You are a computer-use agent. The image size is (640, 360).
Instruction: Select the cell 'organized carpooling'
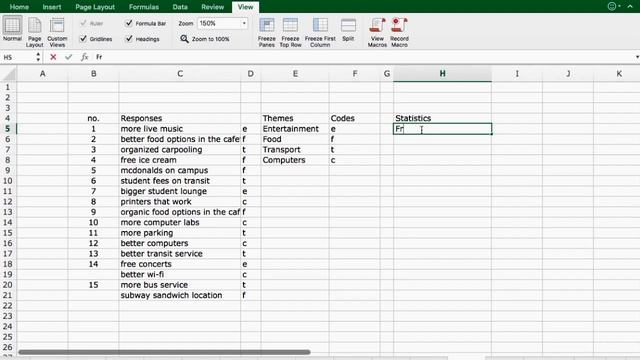click(x=180, y=150)
